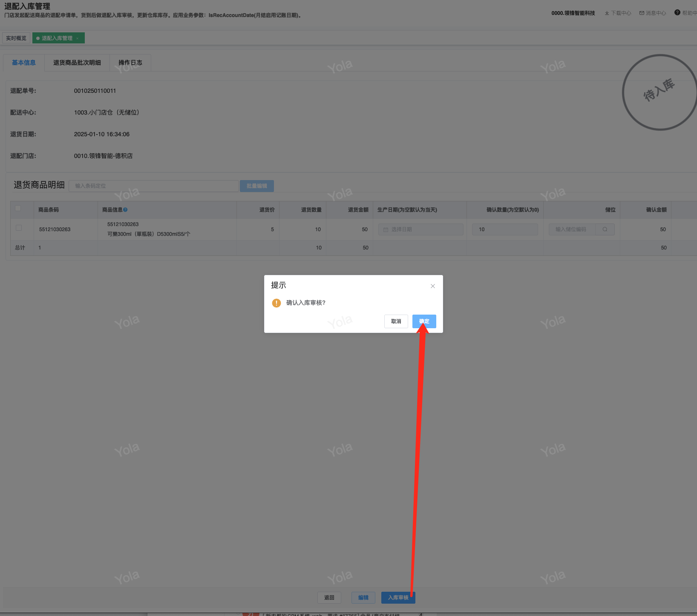Click the download icon beside 下载中心
The height and width of the screenshot is (616, 697).
(607, 13)
